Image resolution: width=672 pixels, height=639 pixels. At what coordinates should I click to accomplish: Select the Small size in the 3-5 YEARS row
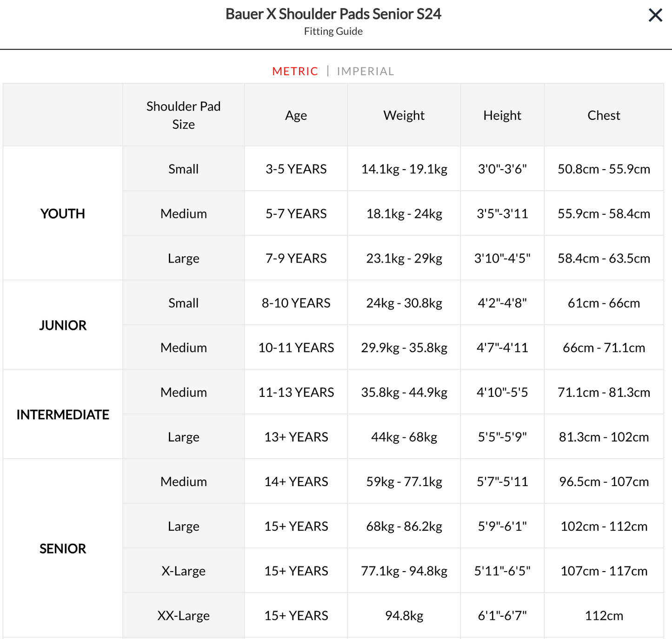184,169
